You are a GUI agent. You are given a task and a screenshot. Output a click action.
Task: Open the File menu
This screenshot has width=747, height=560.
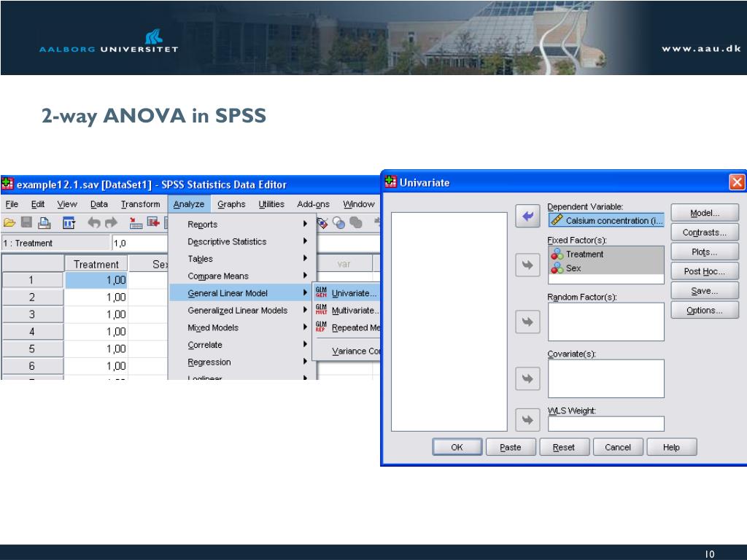coord(12,204)
